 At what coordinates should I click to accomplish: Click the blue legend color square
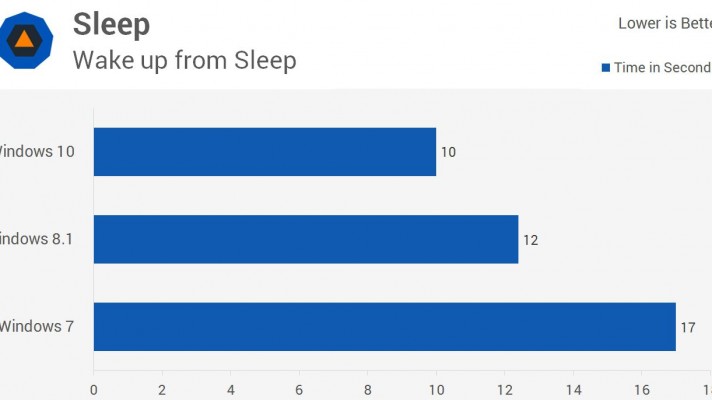click(605, 68)
